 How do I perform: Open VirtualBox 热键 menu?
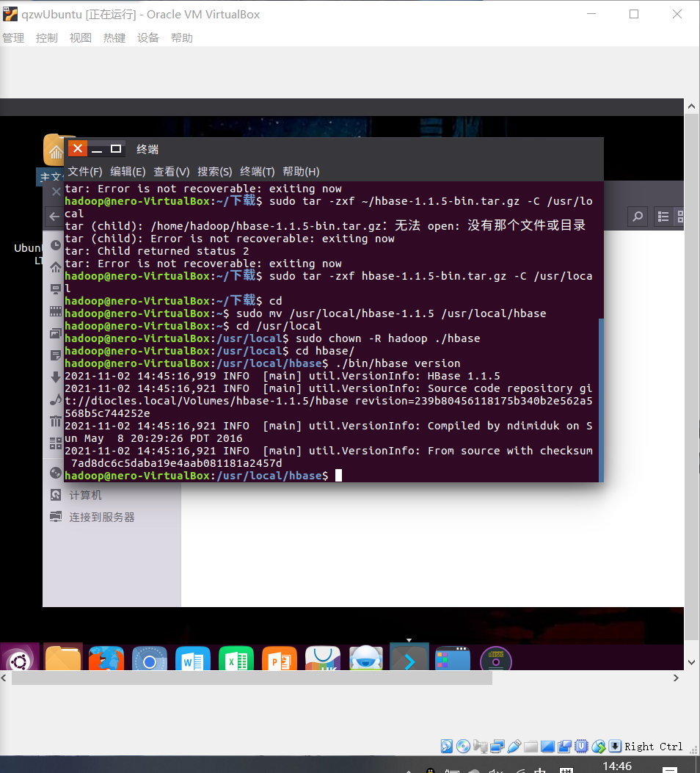pyautogui.click(x=114, y=38)
